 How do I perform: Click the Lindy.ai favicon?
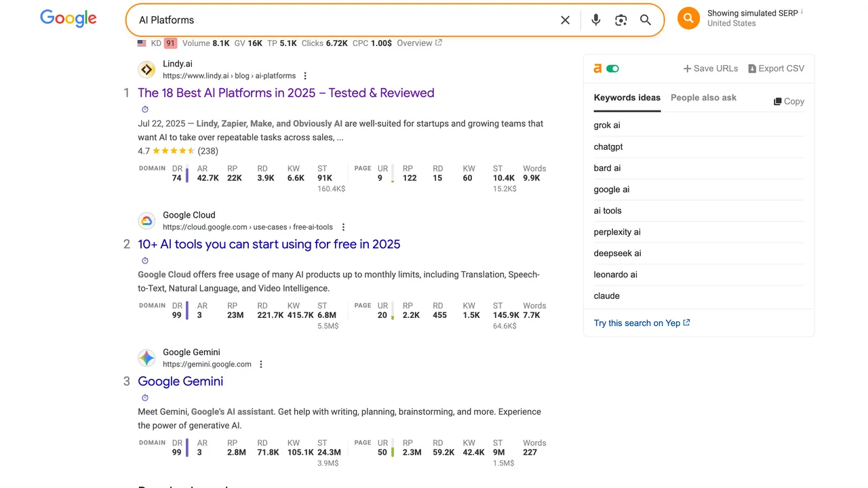pyautogui.click(x=146, y=70)
